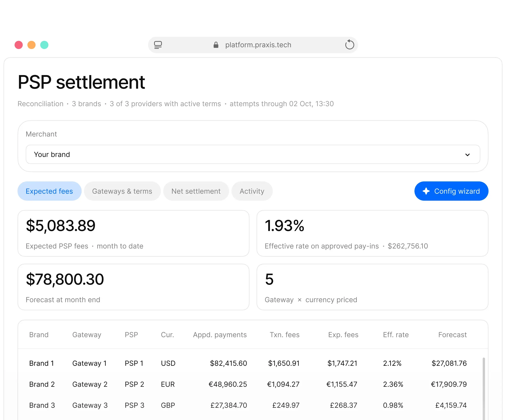Image resolution: width=506 pixels, height=420 pixels.
Task: Click the Cur. column header
Action: (x=167, y=335)
